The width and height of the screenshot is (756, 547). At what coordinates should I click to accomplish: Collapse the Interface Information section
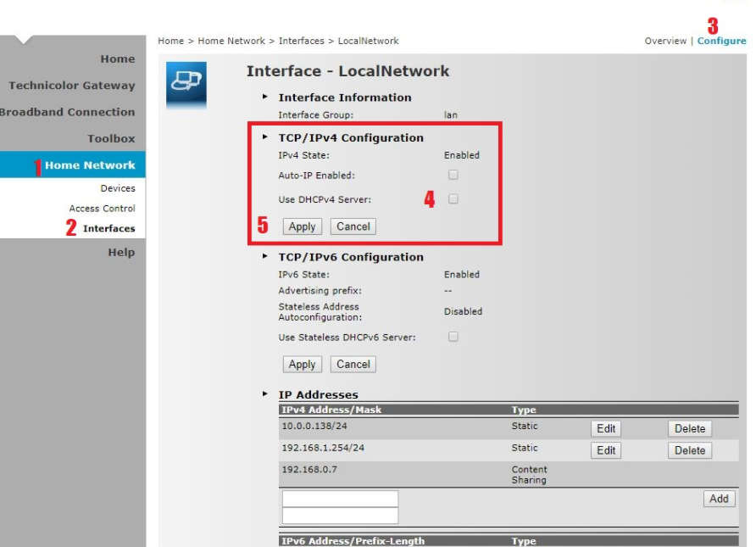[266, 98]
